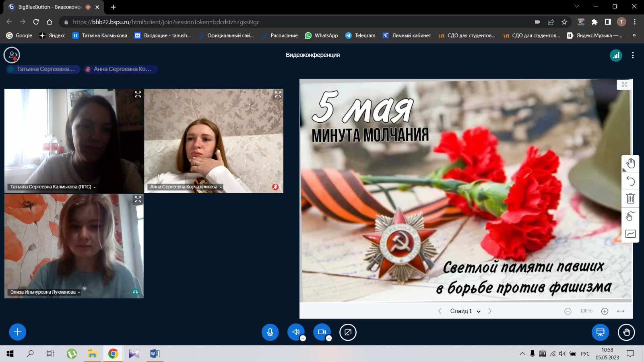Clear all annotations with the trash icon
The height and width of the screenshot is (362, 644).
point(630,198)
